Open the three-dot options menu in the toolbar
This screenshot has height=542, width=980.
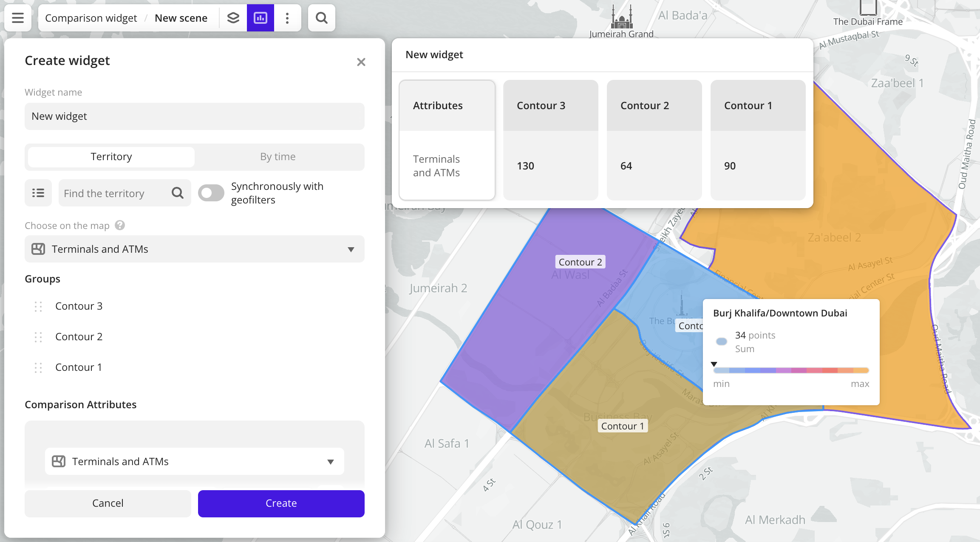[x=287, y=18]
